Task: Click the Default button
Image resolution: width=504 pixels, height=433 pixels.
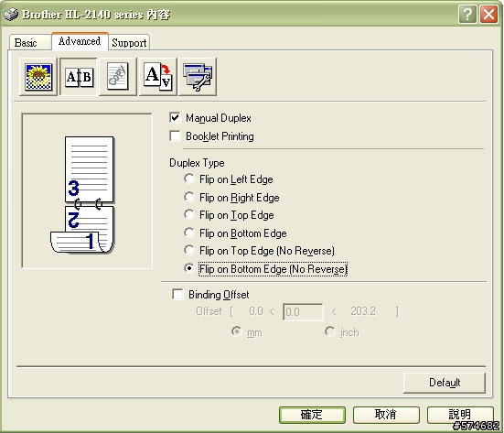Action: click(445, 383)
